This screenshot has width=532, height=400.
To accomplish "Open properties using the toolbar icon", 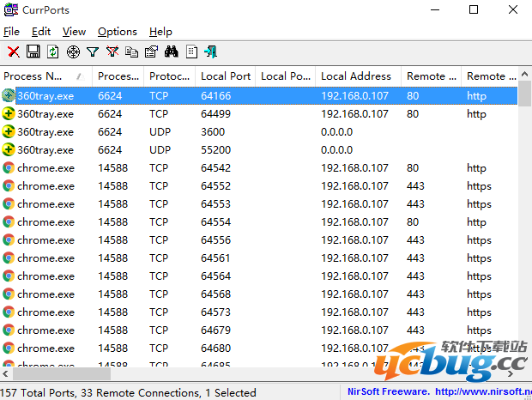I will pos(151,52).
